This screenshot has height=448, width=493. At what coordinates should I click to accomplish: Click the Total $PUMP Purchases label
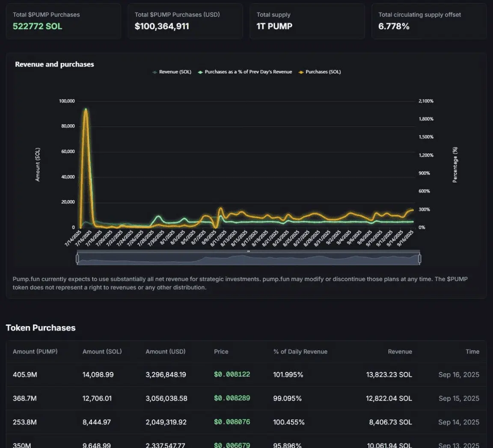(x=46, y=15)
